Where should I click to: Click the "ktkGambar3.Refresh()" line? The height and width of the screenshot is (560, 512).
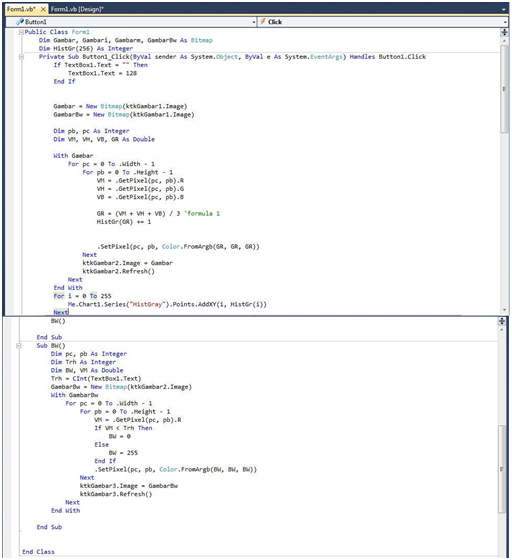coord(116,494)
